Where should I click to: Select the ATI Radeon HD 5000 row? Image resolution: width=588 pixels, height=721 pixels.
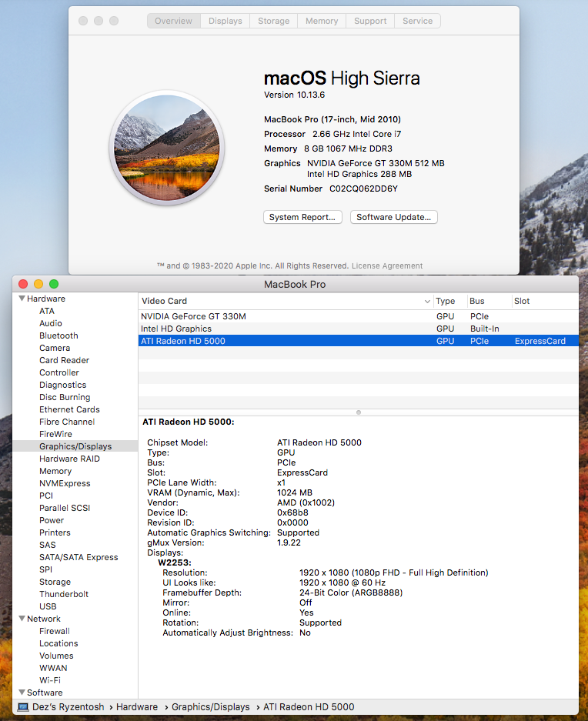point(359,341)
